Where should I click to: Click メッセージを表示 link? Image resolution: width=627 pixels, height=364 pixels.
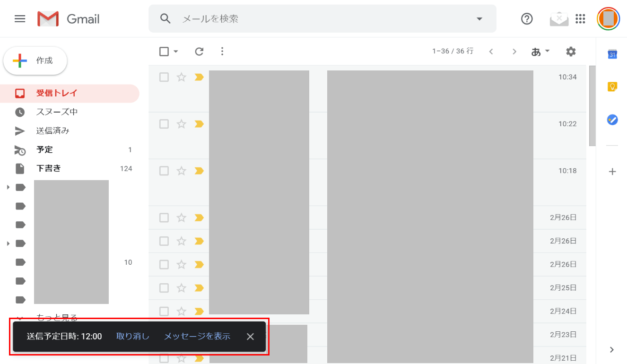197,337
